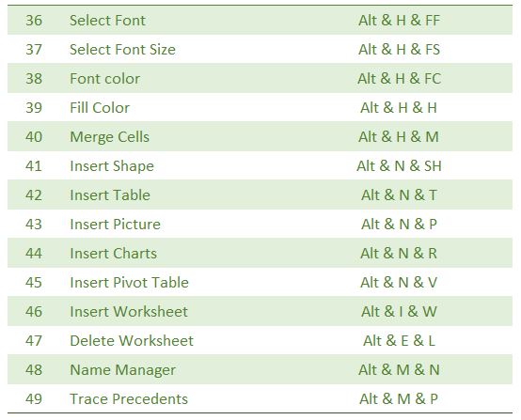Click the 'Alt & H & FF' shortcut cell
Screen dimensions: 521x420
399,21
